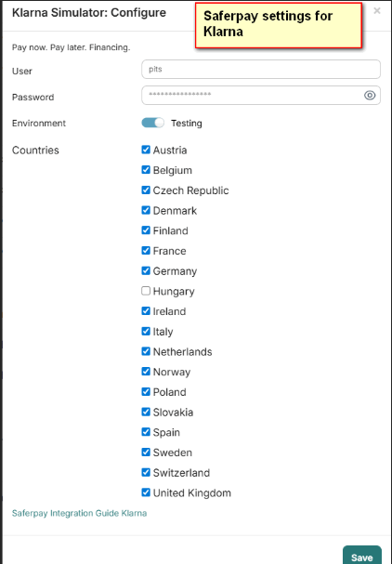Uncheck the France checkbox
392x564 pixels.
tap(146, 250)
